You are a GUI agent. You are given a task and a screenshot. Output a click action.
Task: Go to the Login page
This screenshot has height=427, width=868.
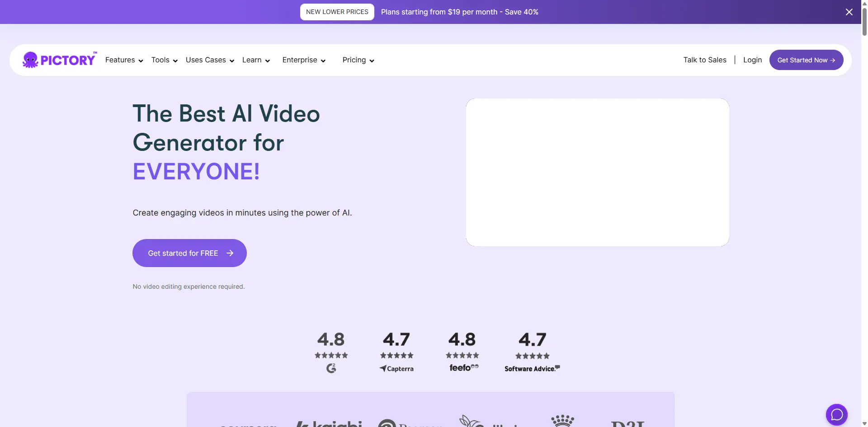(752, 60)
